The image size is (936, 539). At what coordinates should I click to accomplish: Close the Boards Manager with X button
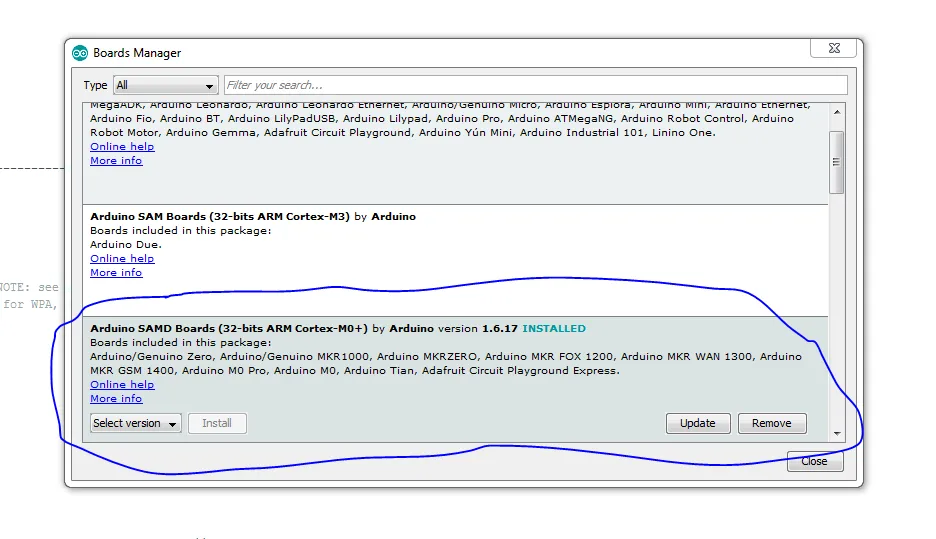click(834, 48)
